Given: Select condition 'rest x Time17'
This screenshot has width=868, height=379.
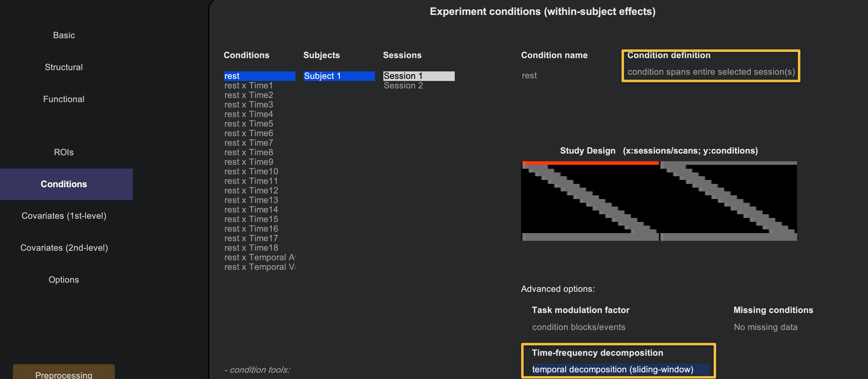Looking at the screenshot, I should point(260,238).
